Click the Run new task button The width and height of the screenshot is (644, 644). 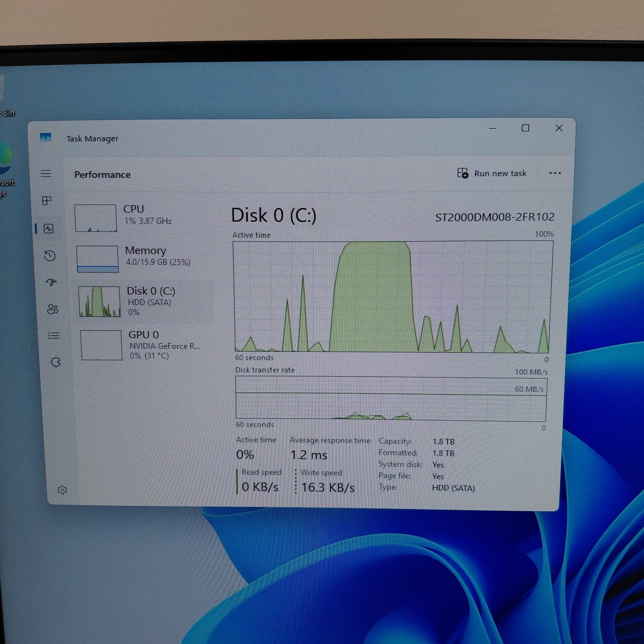(492, 173)
